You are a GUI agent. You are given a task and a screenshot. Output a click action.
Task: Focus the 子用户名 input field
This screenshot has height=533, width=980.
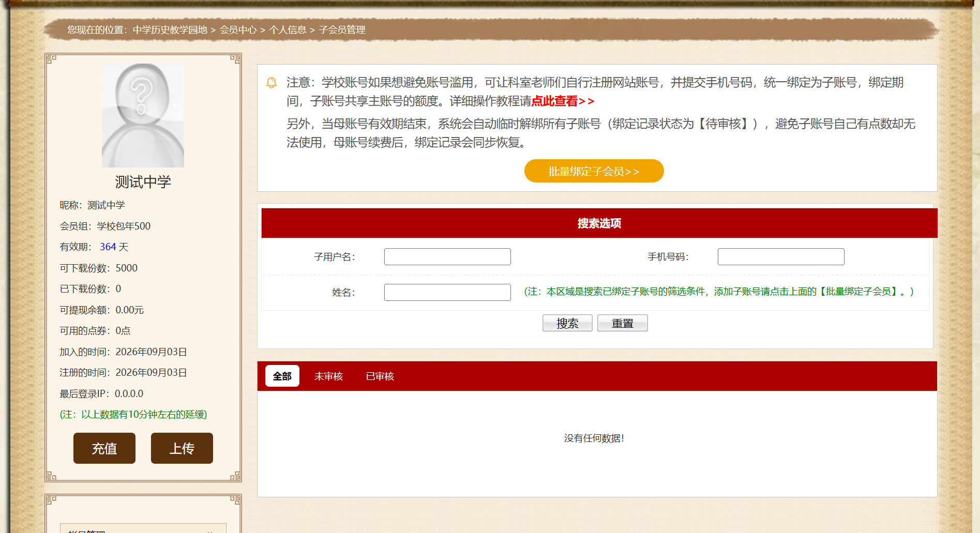tap(447, 257)
